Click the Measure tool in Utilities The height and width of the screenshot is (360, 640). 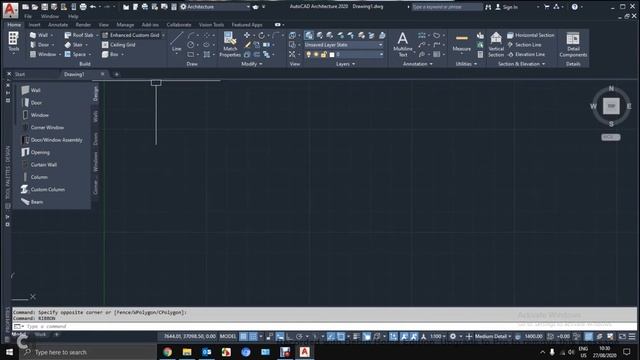pyautogui.click(x=462, y=42)
